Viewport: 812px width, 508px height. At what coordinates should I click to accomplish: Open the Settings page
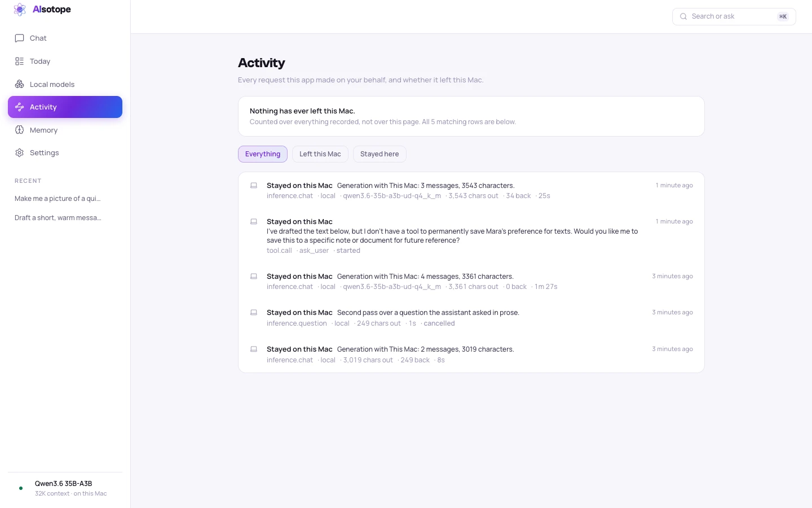pos(65,153)
